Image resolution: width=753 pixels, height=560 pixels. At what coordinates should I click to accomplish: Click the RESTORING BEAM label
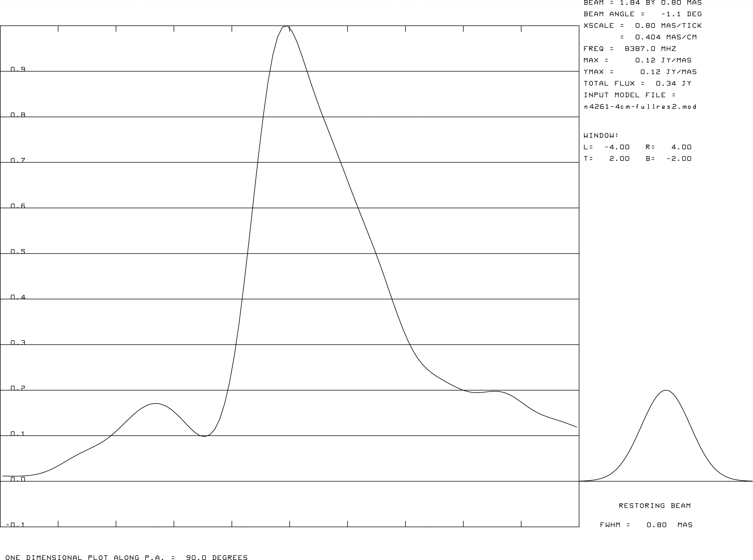click(x=655, y=506)
